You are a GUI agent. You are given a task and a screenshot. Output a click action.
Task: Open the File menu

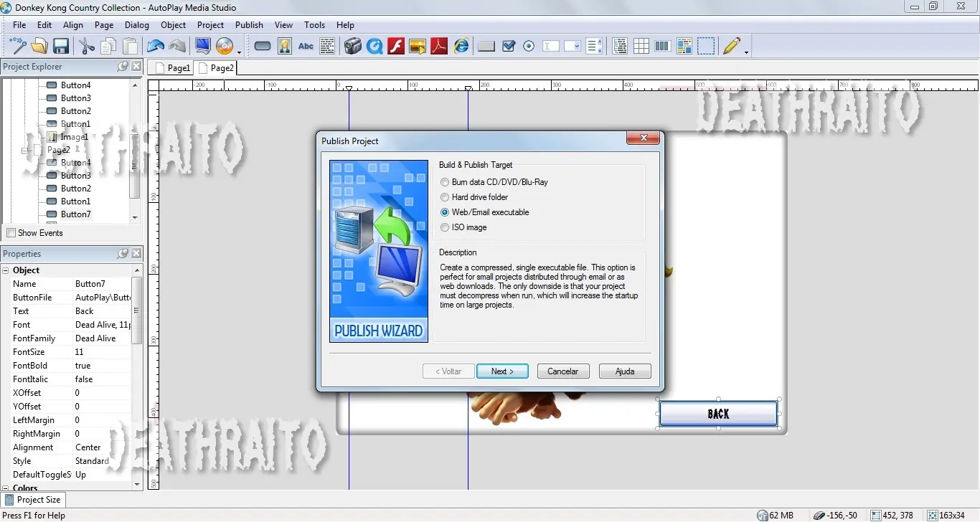point(19,25)
